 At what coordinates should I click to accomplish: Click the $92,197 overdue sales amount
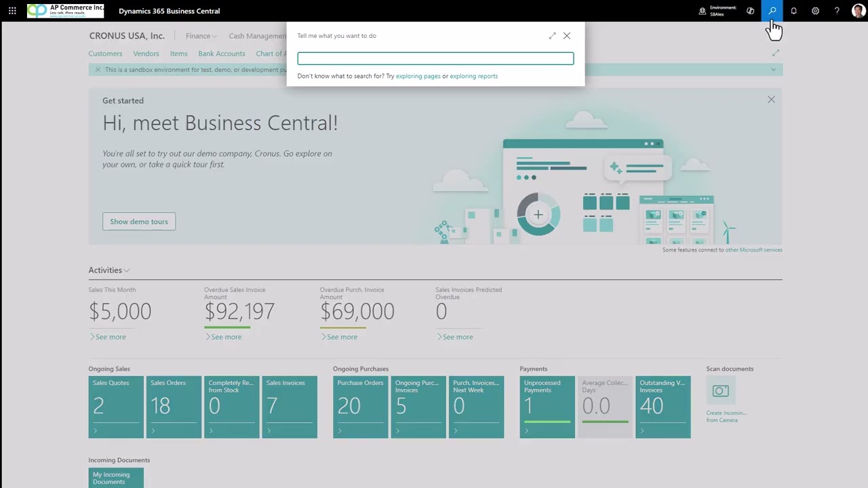pos(239,311)
